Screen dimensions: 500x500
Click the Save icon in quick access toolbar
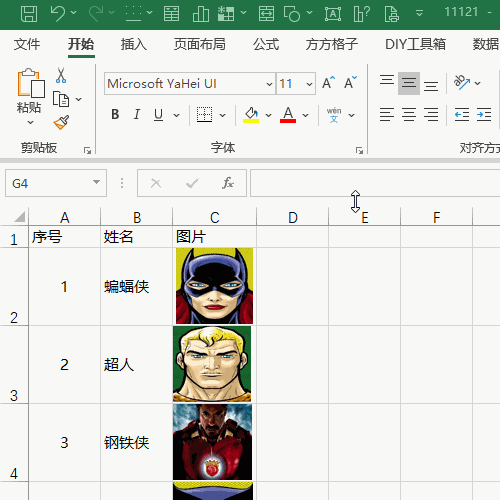coord(29,14)
